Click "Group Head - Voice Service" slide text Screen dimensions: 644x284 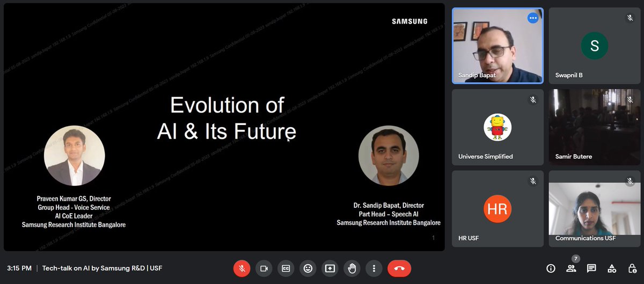coord(74,207)
